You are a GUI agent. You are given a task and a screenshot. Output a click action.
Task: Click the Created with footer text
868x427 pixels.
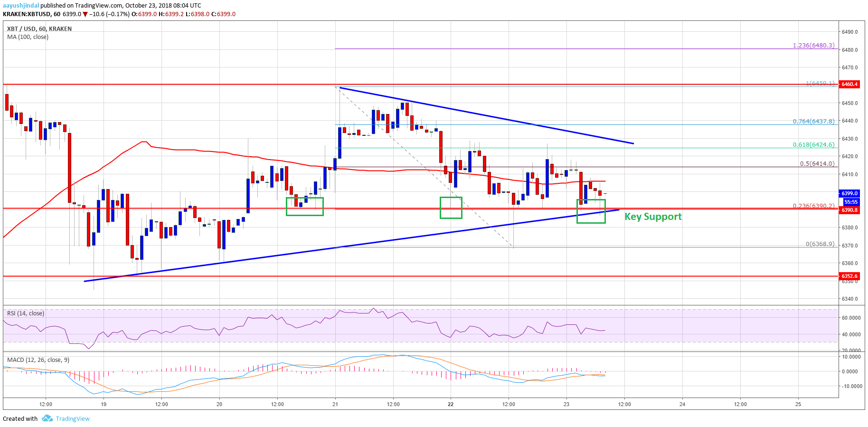[20, 418]
